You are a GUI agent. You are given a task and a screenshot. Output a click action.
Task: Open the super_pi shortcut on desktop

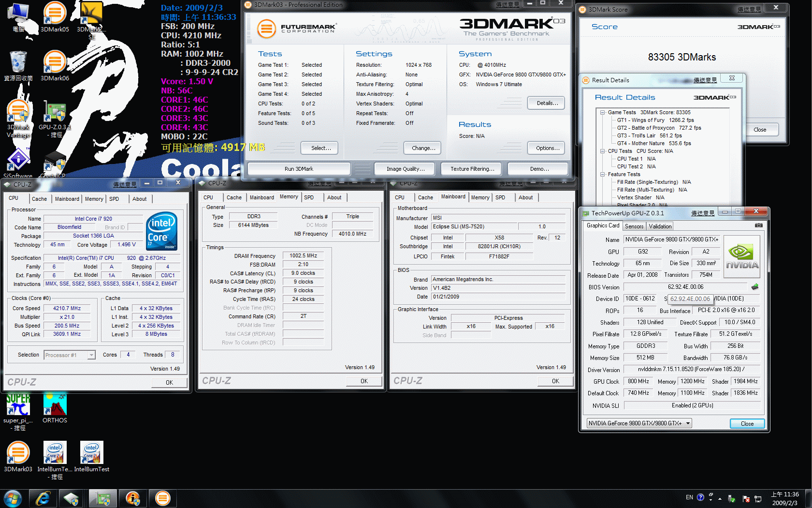(18, 411)
